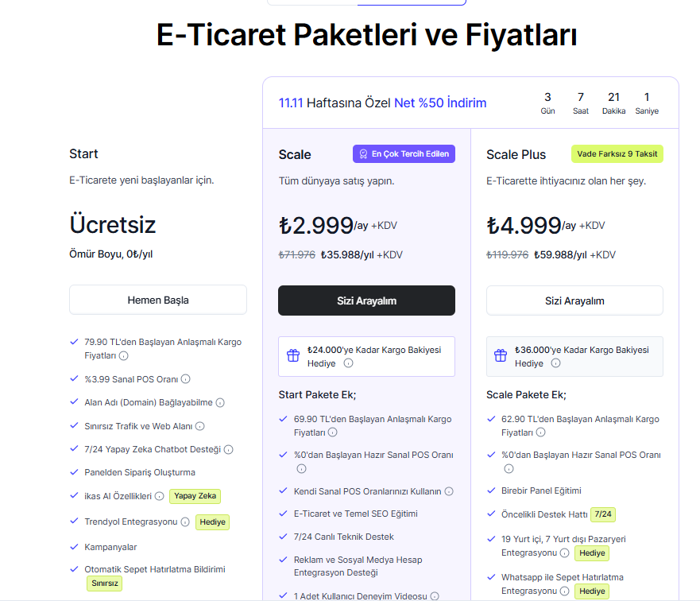
Task: Click info icon next to Kendi Sanal POS Oranlarınızı Kullanın
Action: coord(449,491)
